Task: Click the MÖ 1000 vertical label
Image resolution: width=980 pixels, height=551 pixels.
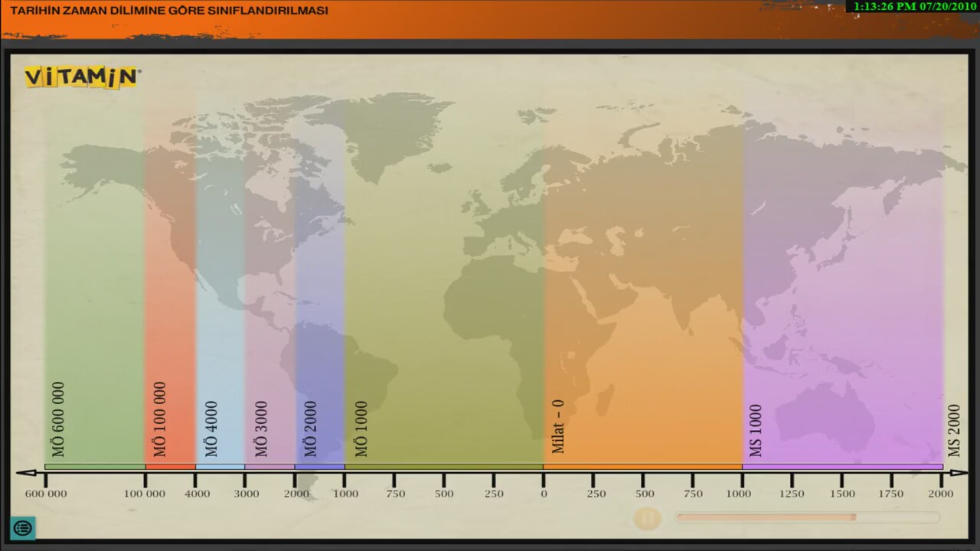Action: [x=361, y=429]
